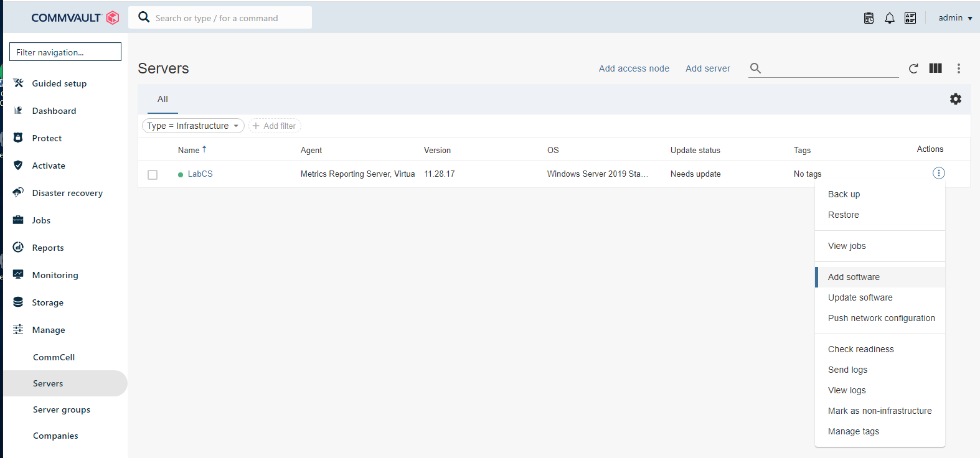Expand the admin user dropdown
Image resolution: width=980 pixels, height=458 pixels.
(x=955, y=18)
